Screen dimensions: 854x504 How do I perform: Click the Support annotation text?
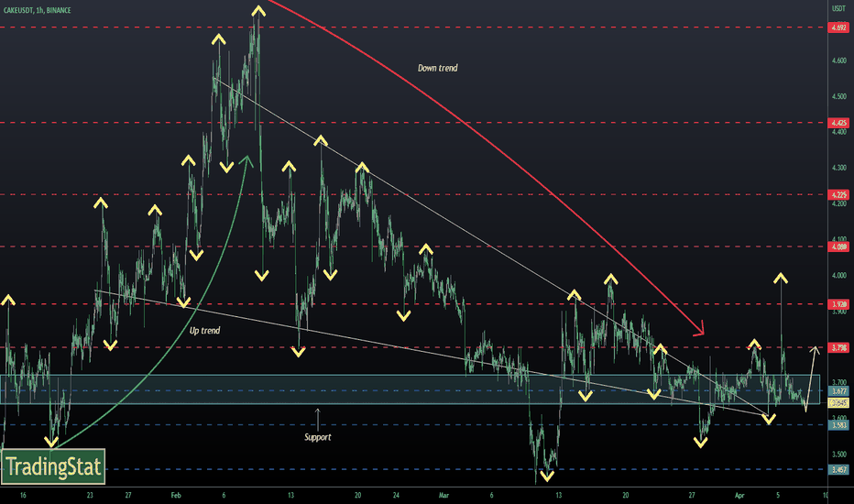(318, 437)
